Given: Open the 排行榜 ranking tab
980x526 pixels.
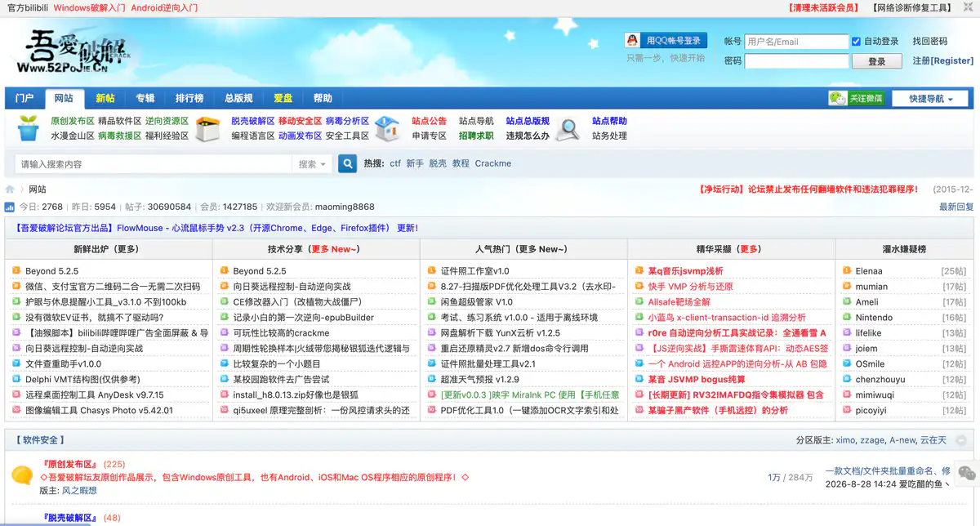Looking at the screenshot, I should pos(189,98).
